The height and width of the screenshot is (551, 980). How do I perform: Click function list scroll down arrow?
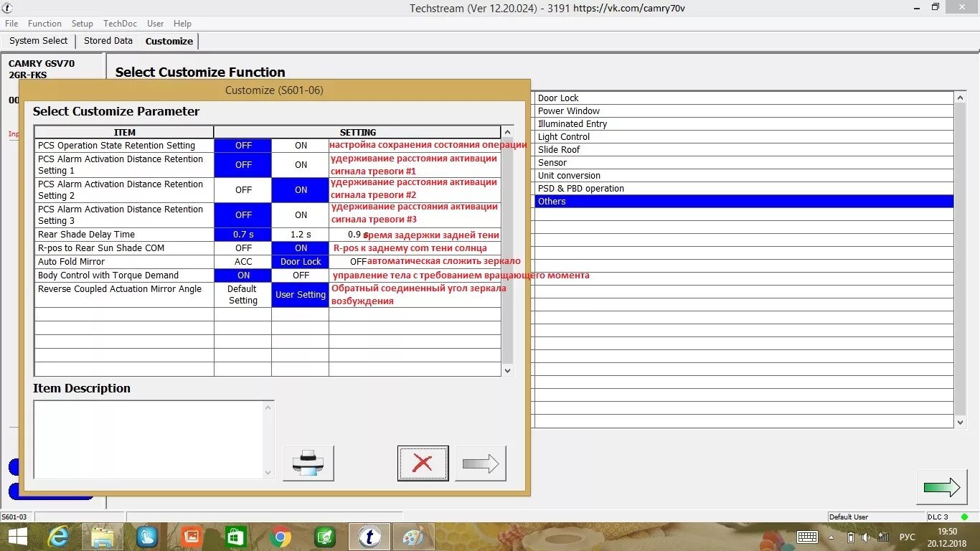(x=961, y=423)
